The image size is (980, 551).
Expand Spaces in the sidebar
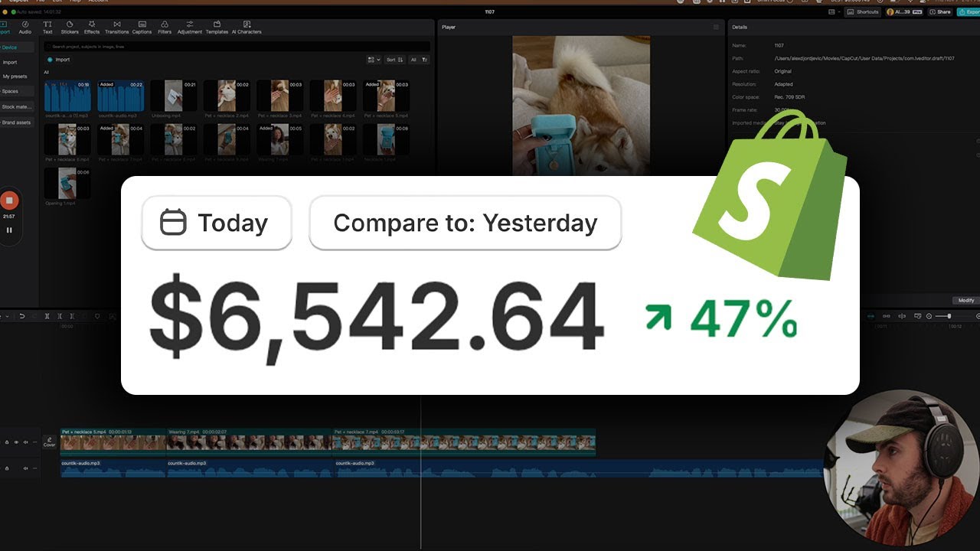coord(17,91)
